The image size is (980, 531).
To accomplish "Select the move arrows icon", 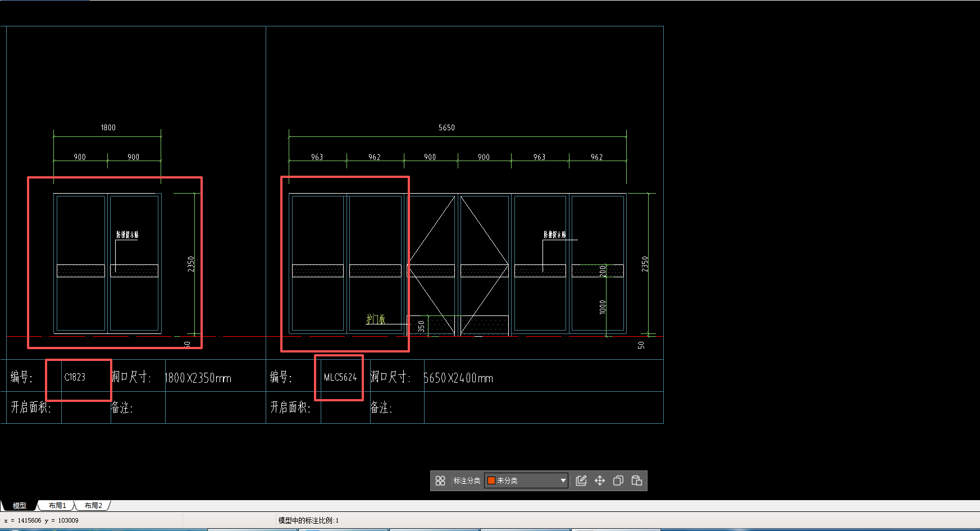I will tap(600, 480).
